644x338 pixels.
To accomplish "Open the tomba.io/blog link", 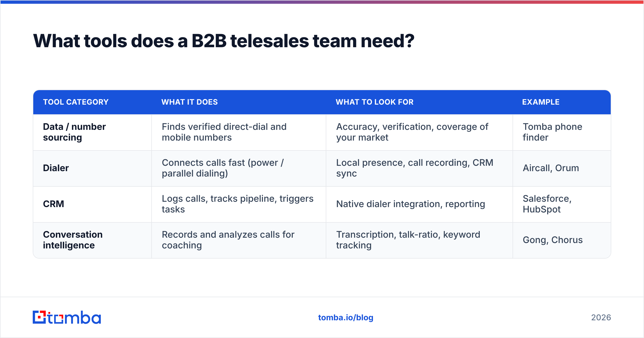I will tap(346, 318).
